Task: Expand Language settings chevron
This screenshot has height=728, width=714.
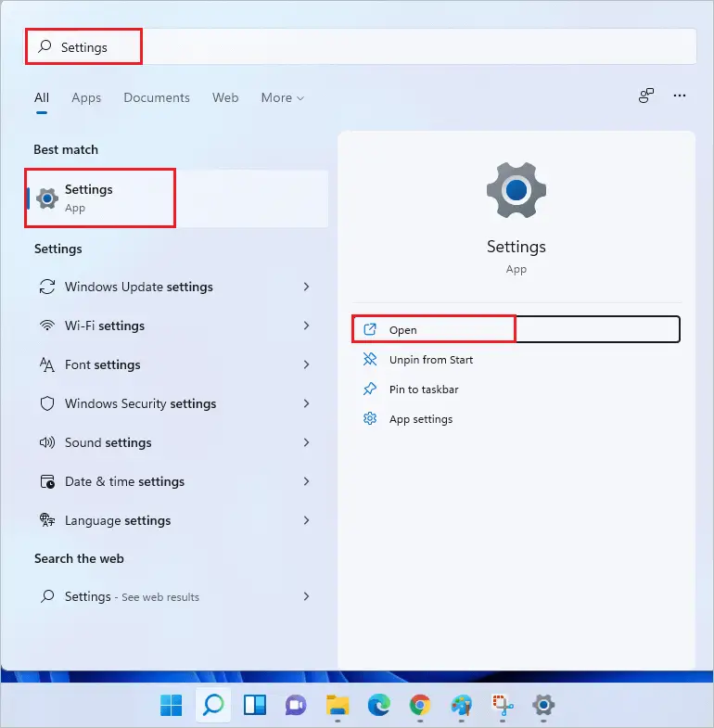Action: [x=306, y=521]
